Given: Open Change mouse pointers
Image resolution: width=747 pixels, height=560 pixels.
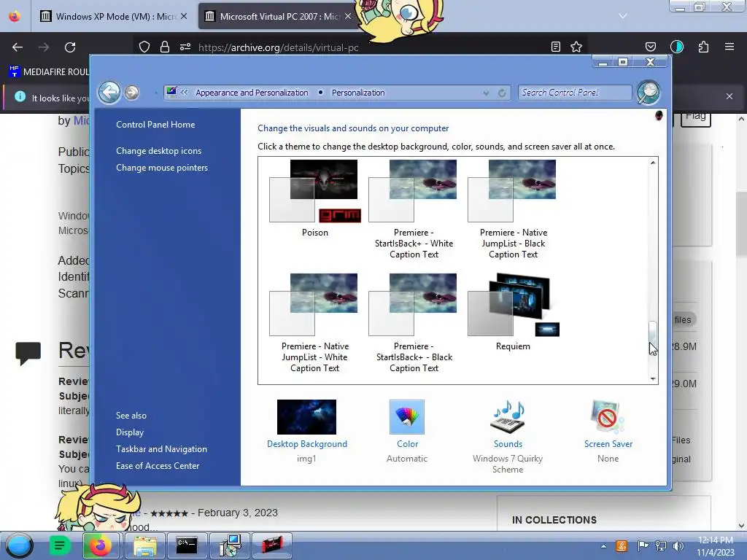Looking at the screenshot, I should pyautogui.click(x=162, y=168).
